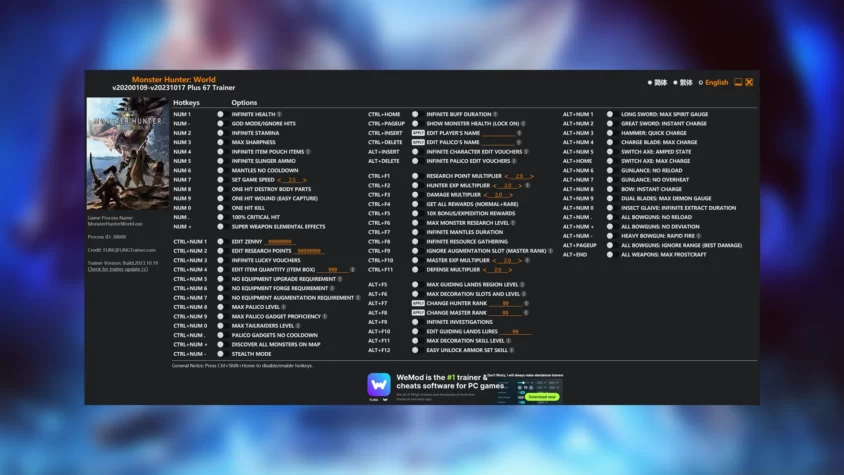Open Check for trainer update link

point(118,269)
